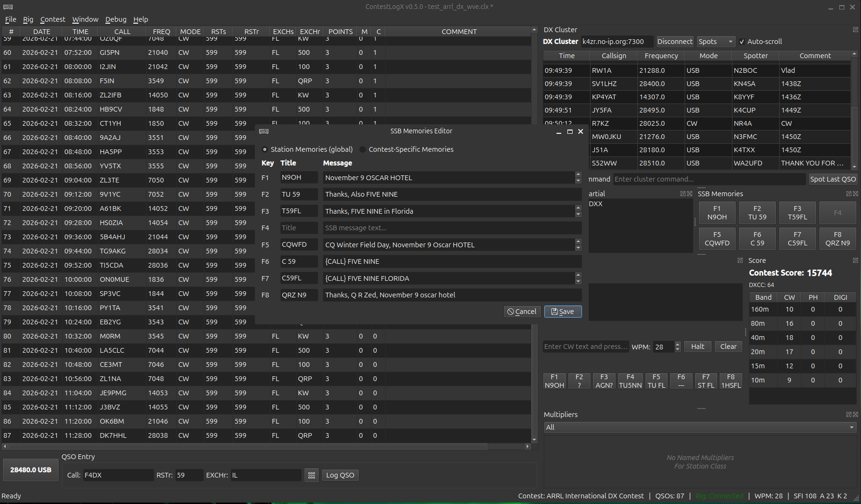Open the multipliers filter dropdown showing All
The height and width of the screenshot is (504, 861).
(x=700, y=427)
